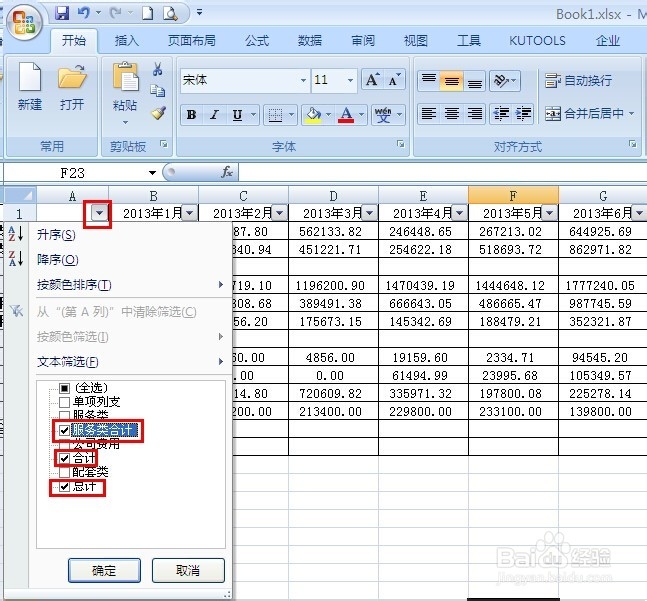
Task: Uncheck the 总计 filter checkbox
Action: pos(64,487)
